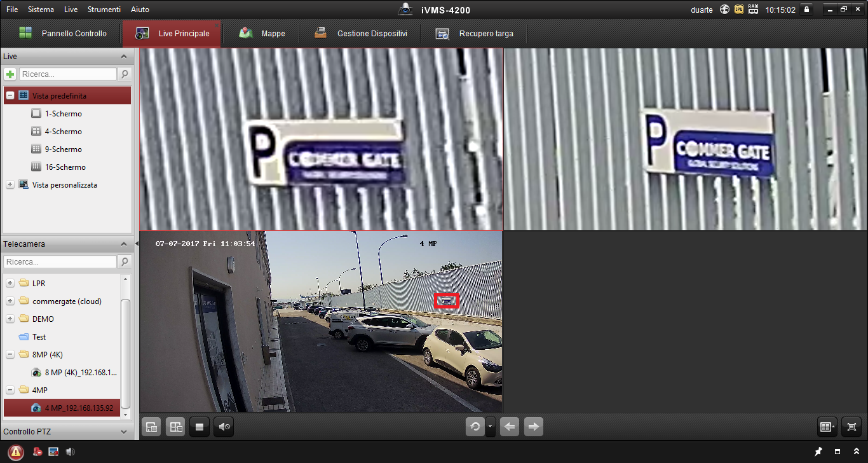Image resolution: width=868 pixels, height=463 pixels.
Task: Select the 4-Schermo layout
Action: [63, 132]
